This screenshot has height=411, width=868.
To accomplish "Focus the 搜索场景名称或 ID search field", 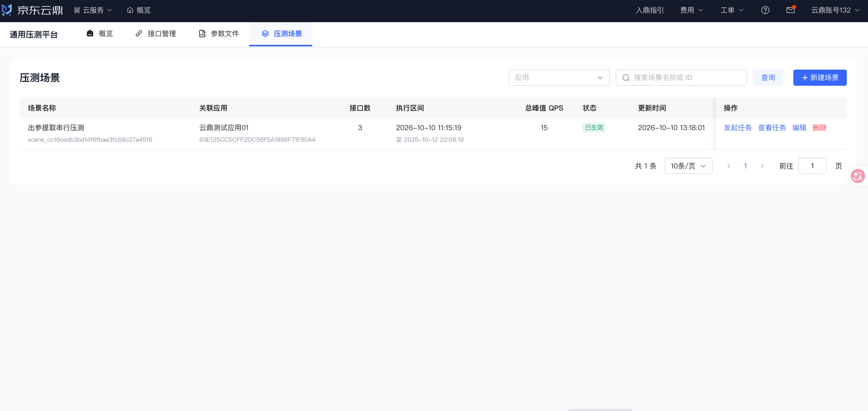I will click(x=681, y=78).
